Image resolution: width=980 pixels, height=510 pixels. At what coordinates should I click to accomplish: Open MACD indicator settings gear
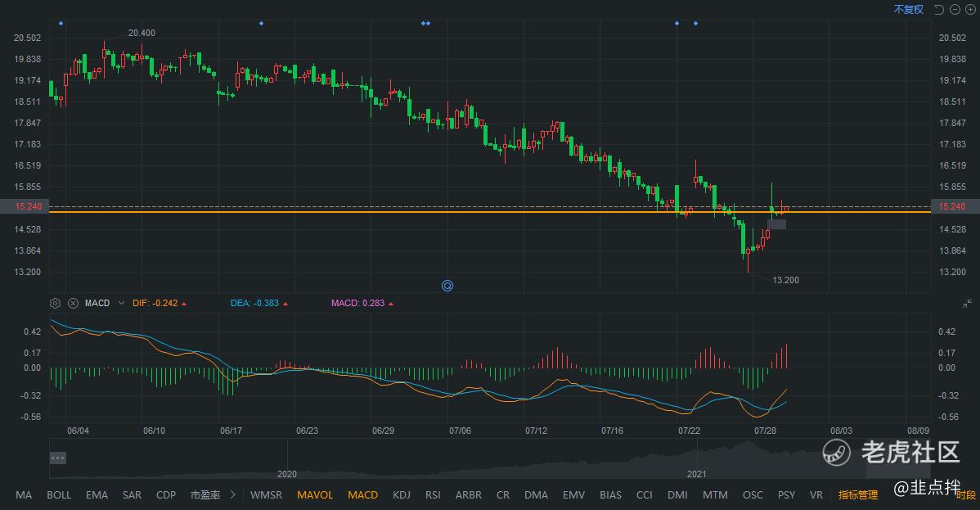(55, 303)
